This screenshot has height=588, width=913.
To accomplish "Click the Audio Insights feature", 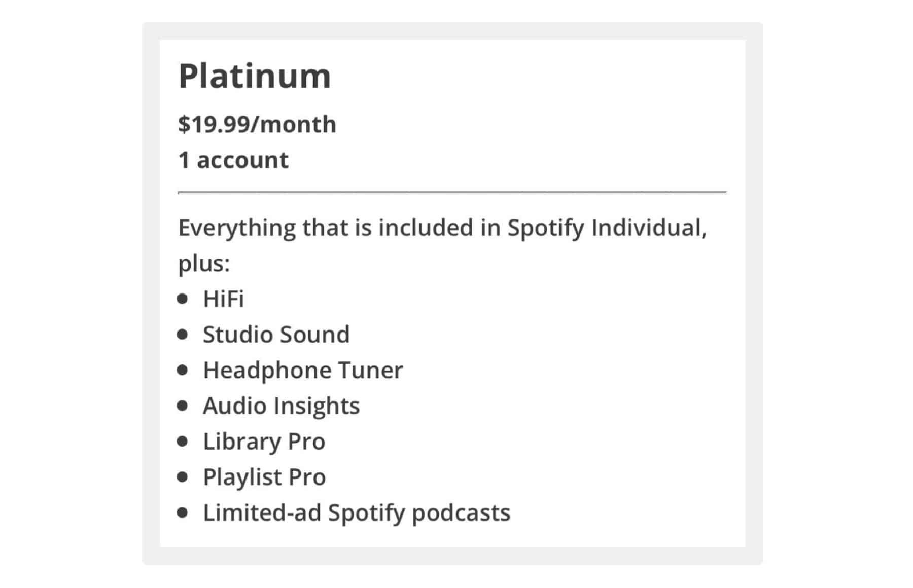I will coord(281,406).
